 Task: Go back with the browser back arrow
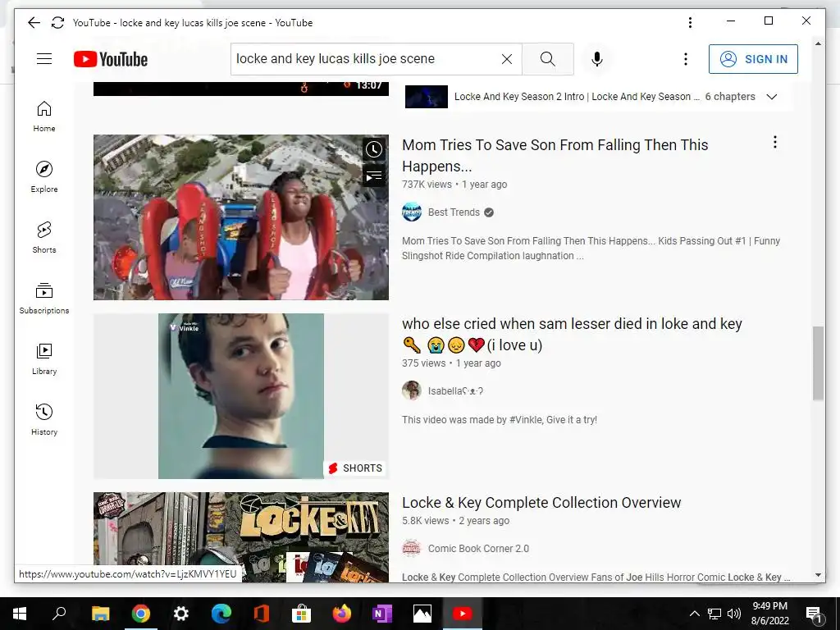(34, 22)
